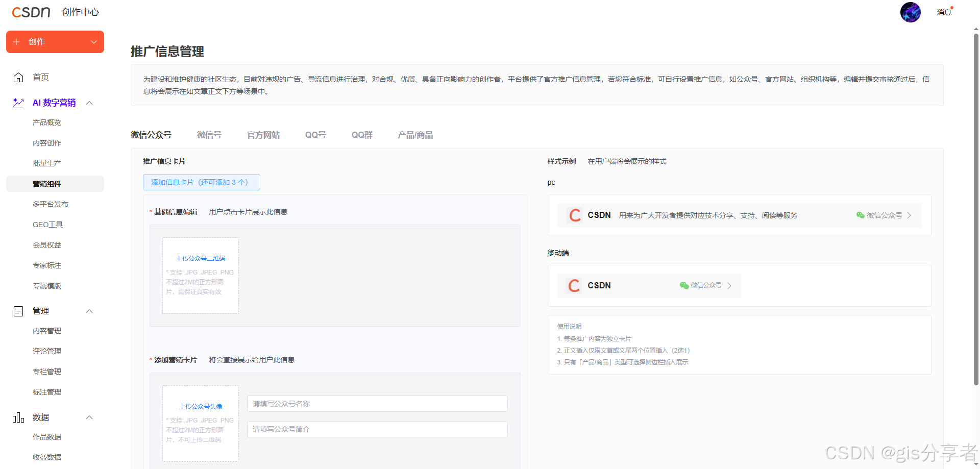Viewport: 980px width, 469px height.
Task: Switch to the QQ群 tab
Action: click(x=362, y=135)
